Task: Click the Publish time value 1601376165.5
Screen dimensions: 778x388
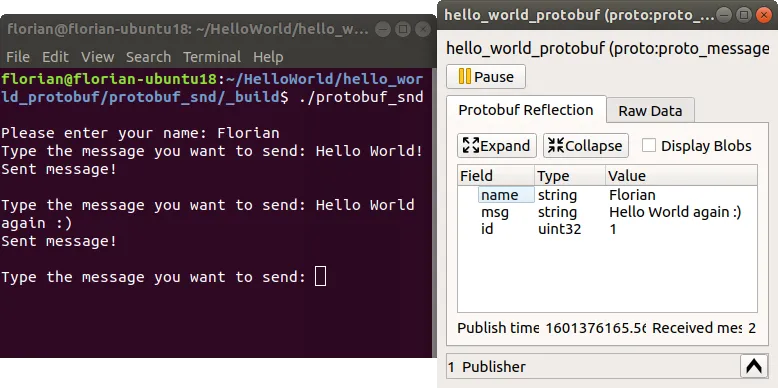Action: 596,328
